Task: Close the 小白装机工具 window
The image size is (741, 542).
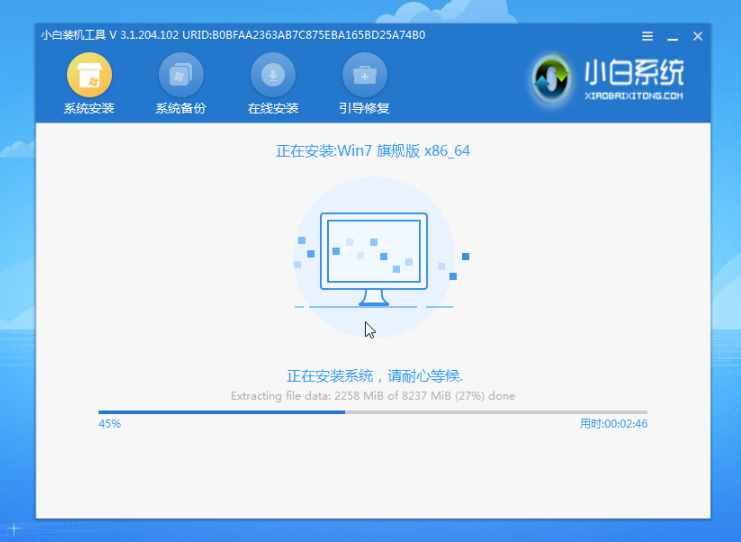Action: (x=698, y=36)
